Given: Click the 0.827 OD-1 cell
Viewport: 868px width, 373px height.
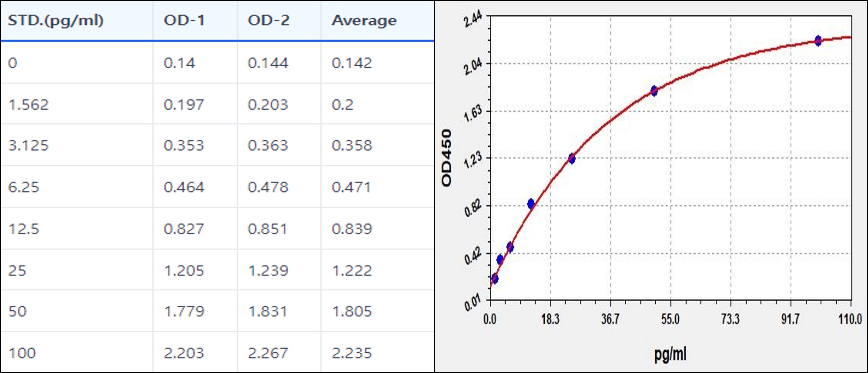Looking at the screenshot, I should [x=184, y=229].
